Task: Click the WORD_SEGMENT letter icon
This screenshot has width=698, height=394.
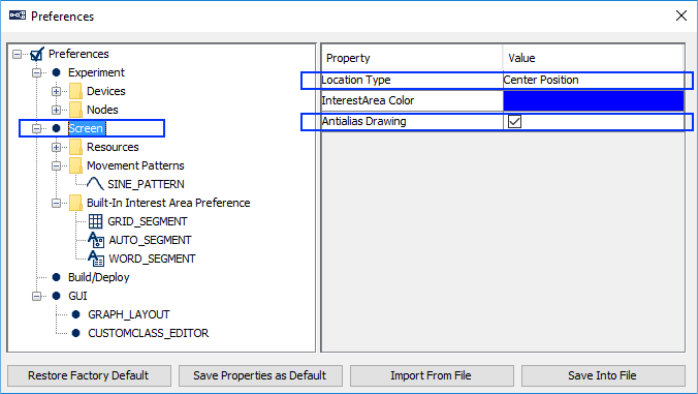Action: coord(96,259)
